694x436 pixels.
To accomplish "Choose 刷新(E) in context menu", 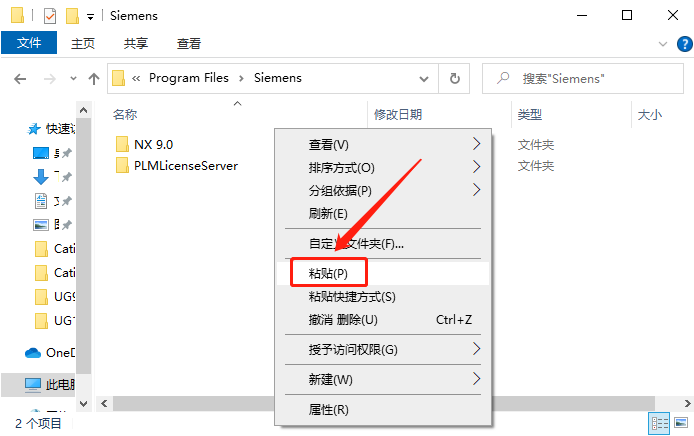I will (383, 213).
